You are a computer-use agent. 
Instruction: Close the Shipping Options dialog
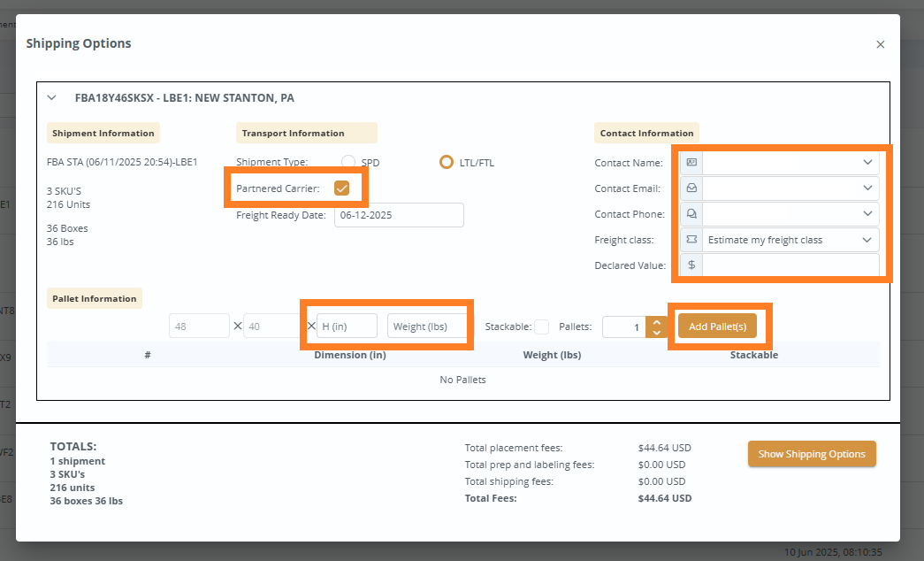(x=880, y=43)
